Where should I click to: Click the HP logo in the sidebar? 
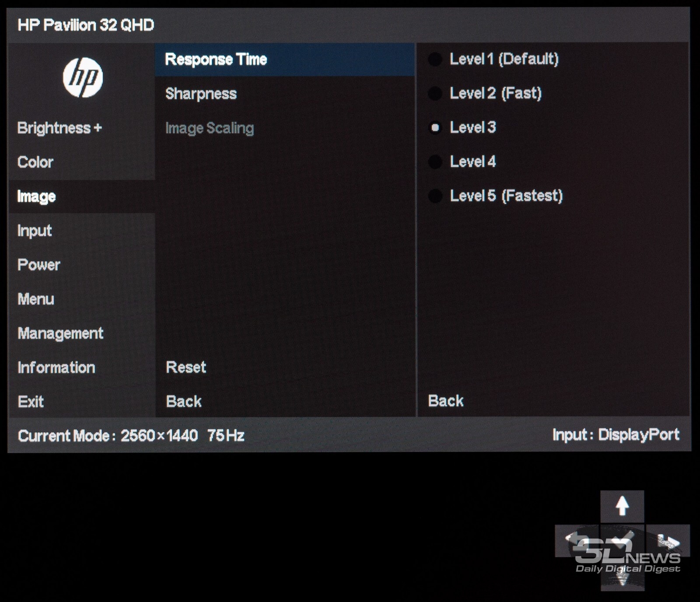[x=83, y=77]
